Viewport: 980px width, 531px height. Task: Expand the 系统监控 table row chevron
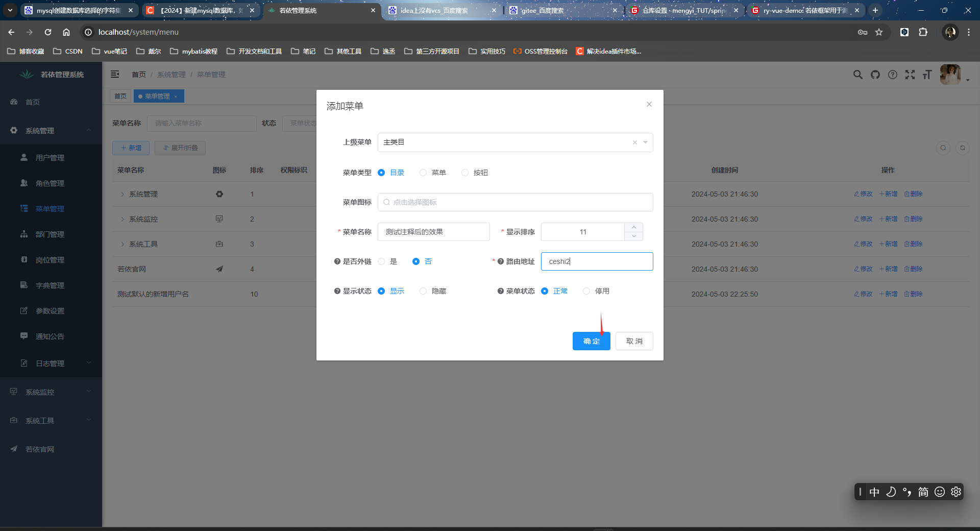[122, 219]
